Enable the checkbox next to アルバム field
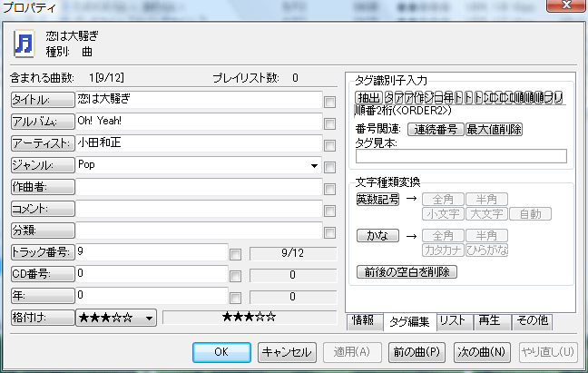The width and height of the screenshot is (588, 373). pos(329,122)
